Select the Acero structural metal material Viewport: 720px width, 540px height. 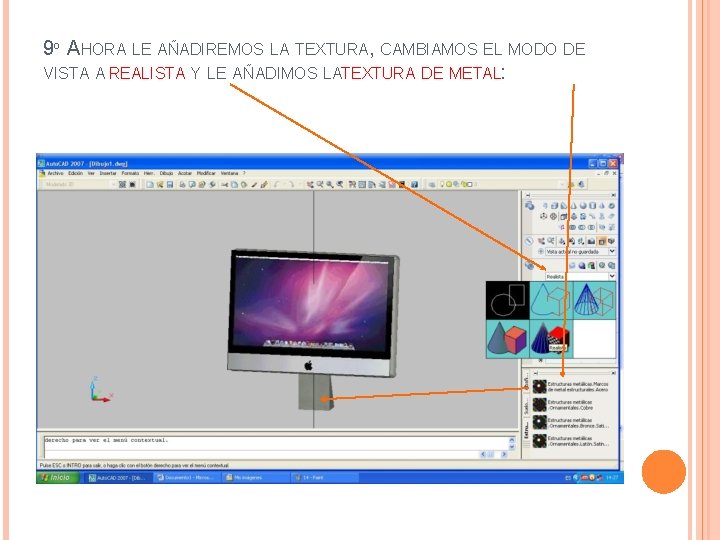coord(572,387)
